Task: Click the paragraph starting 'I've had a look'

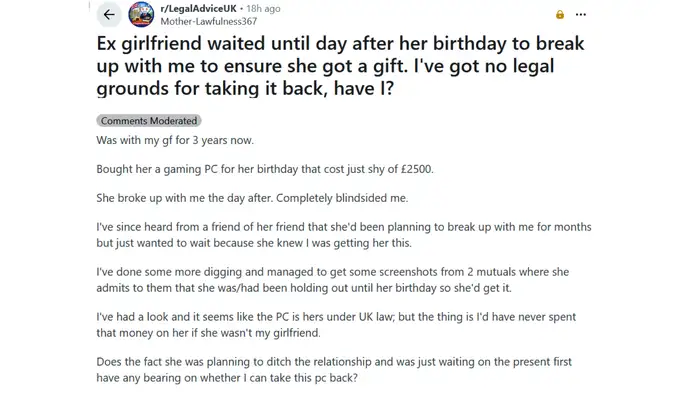Action: [336, 325]
